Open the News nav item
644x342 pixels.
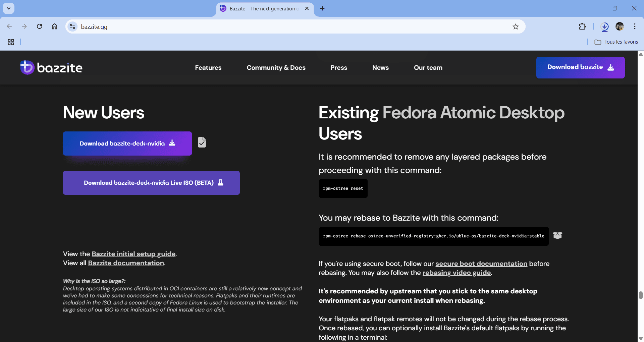[380, 68]
